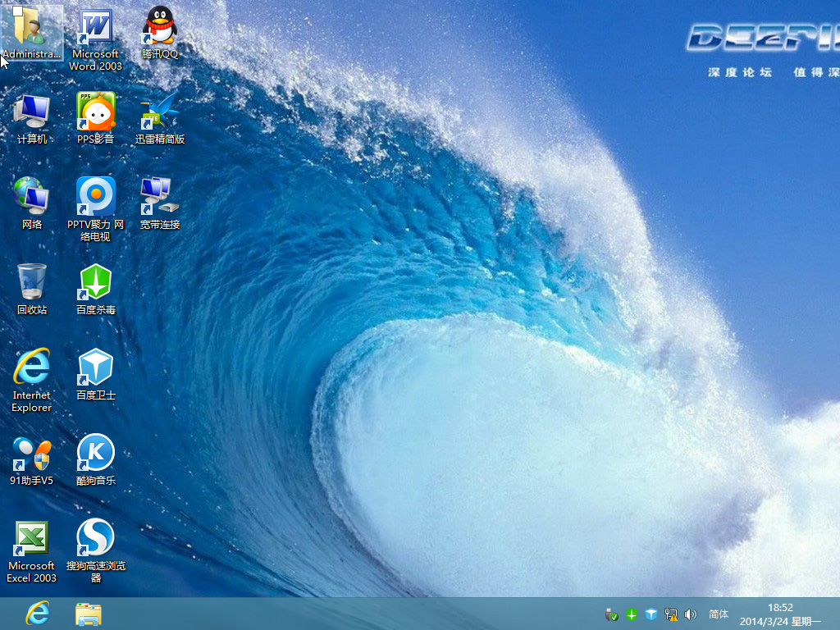The height and width of the screenshot is (630, 840).
Task: Open 计算机 to browse drives
Action: click(32, 111)
